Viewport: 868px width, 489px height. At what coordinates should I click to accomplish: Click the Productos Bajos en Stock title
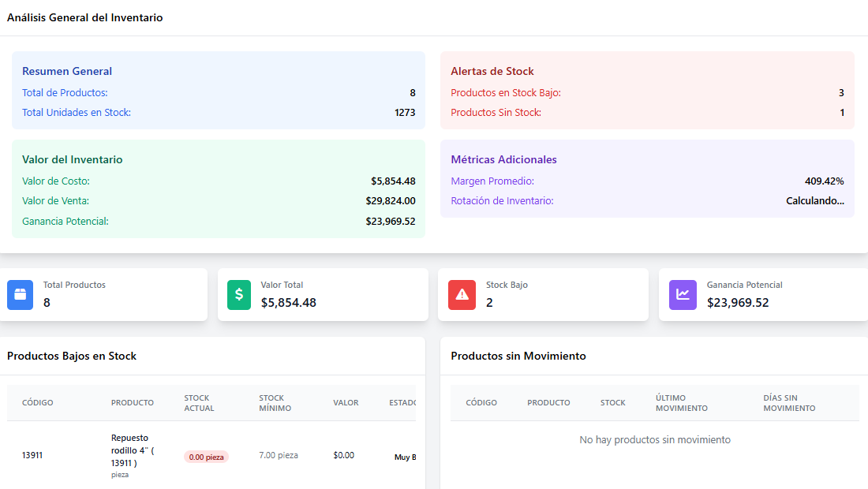[73, 356]
